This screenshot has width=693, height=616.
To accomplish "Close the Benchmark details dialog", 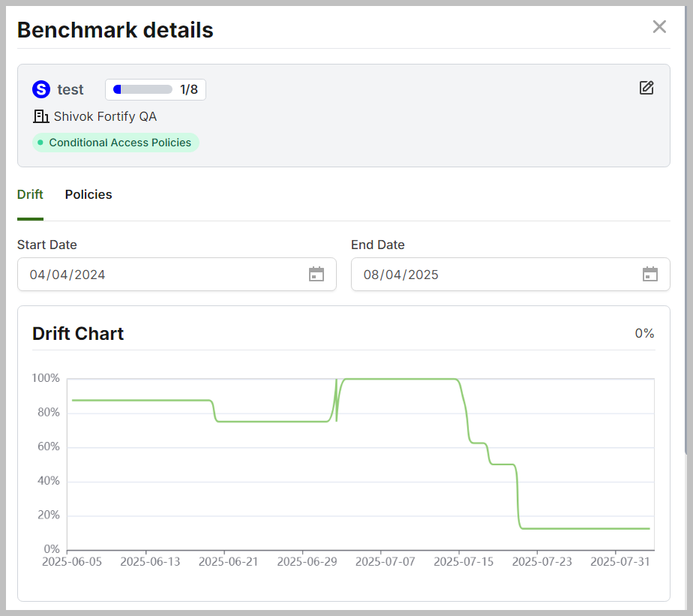I will point(659,27).
